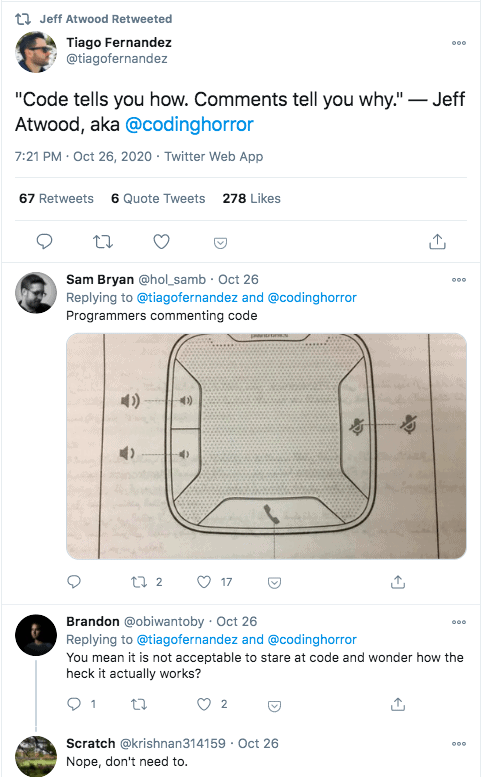The image size is (482, 777).
Task: Open Pocket save icon under main tweet
Action: pos(220,243)
